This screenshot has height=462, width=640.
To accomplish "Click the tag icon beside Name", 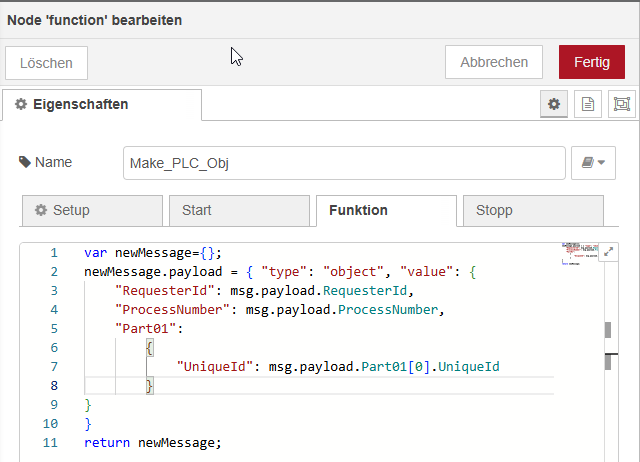I will pyautogui.click(x=25, y=162).
